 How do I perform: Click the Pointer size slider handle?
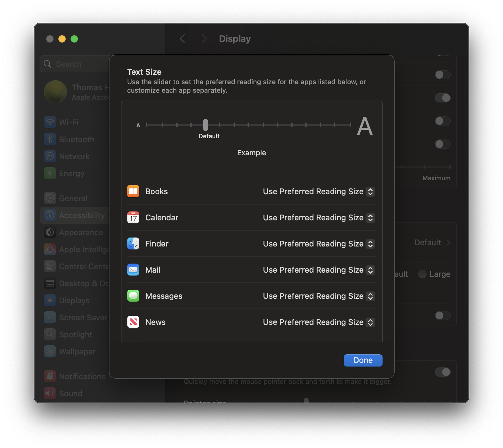pos(306,400)
